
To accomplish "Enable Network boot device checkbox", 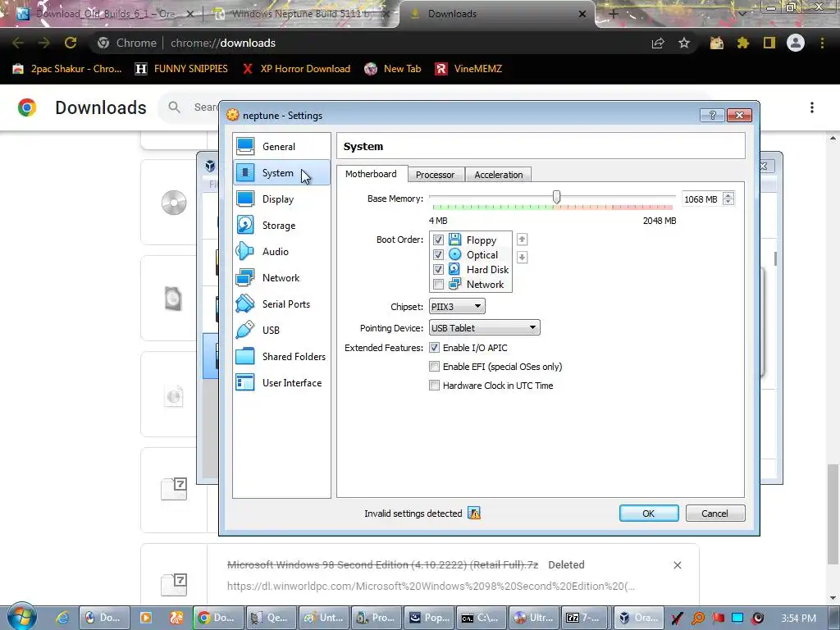I will [438, 284].
